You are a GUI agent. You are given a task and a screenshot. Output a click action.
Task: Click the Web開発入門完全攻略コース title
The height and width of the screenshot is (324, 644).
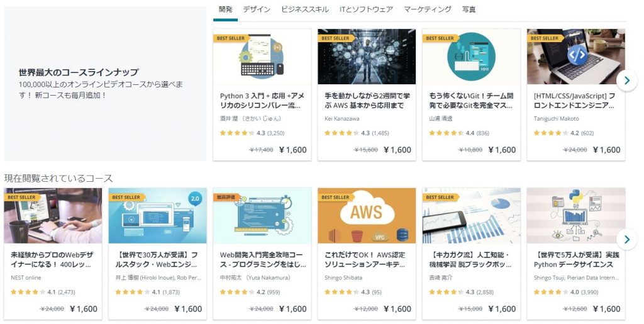(x=263, y=260)
